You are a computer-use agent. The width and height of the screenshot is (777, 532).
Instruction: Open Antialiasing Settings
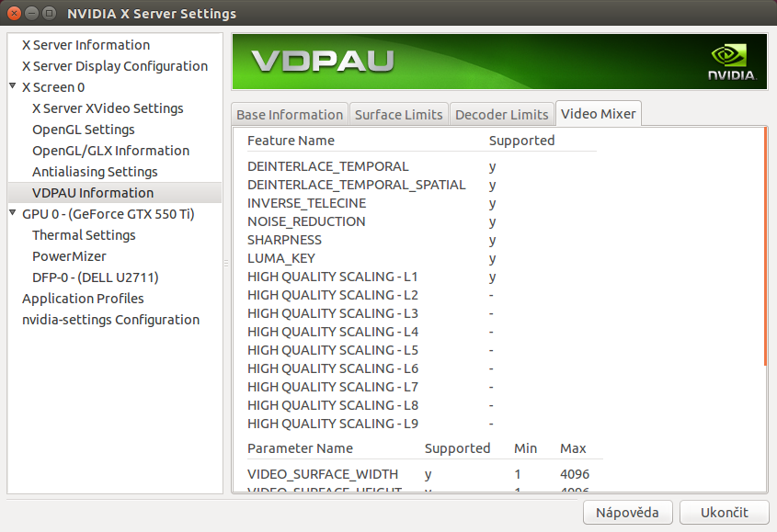click(95, 172)
